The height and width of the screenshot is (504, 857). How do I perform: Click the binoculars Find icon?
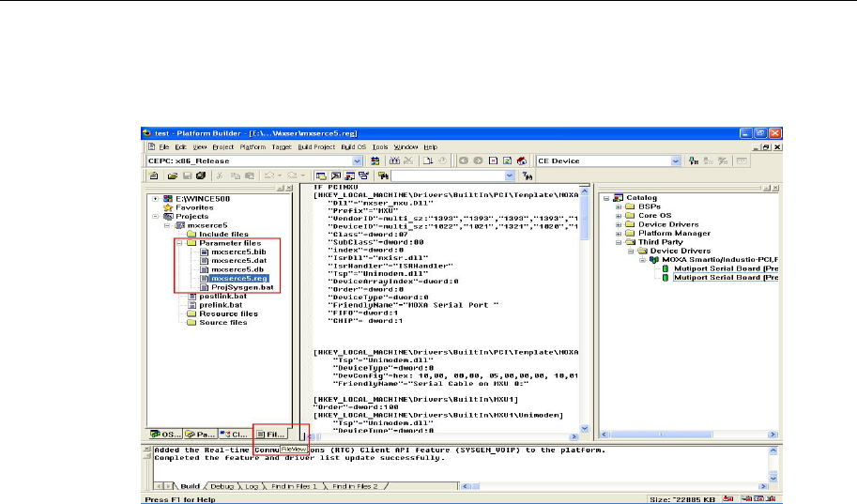point(395,161)
